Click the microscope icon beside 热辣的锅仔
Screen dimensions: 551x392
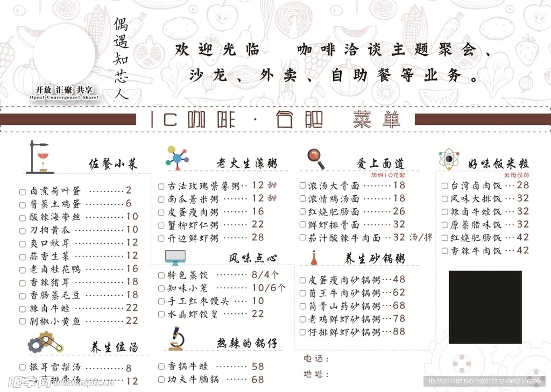pos(176,339)
